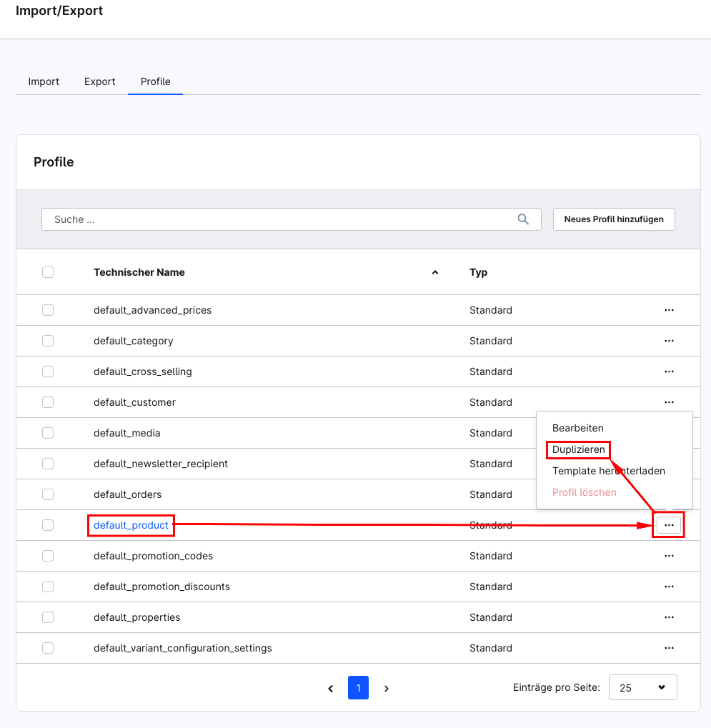Focus the Suche search field
The image size is (711, 728).
pos(279,219)
